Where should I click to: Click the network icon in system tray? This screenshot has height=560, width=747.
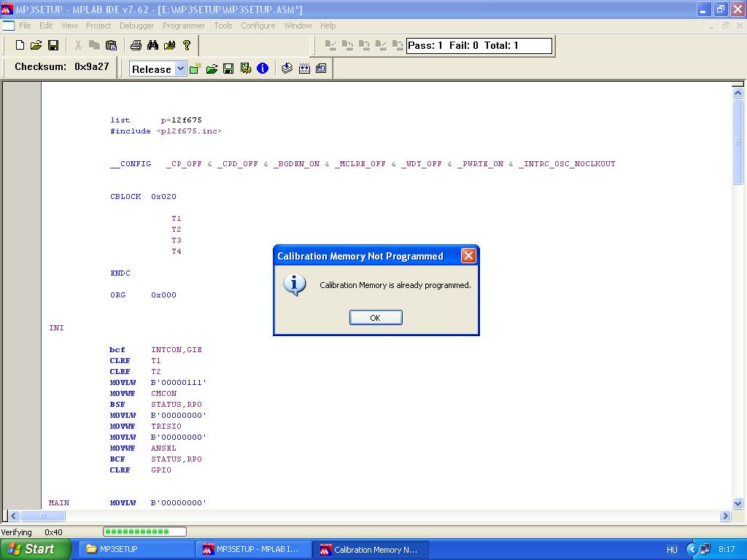point(705,550)
